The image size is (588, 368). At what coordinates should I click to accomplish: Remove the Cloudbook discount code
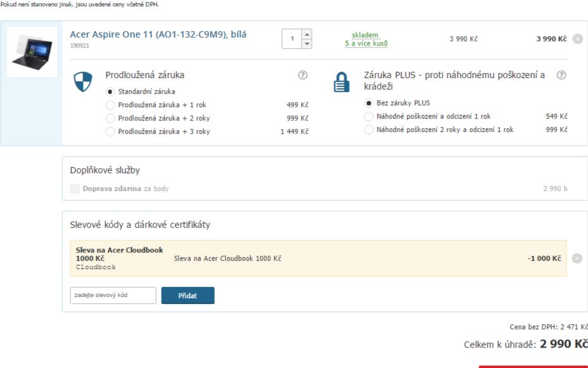tap(577, 258)
